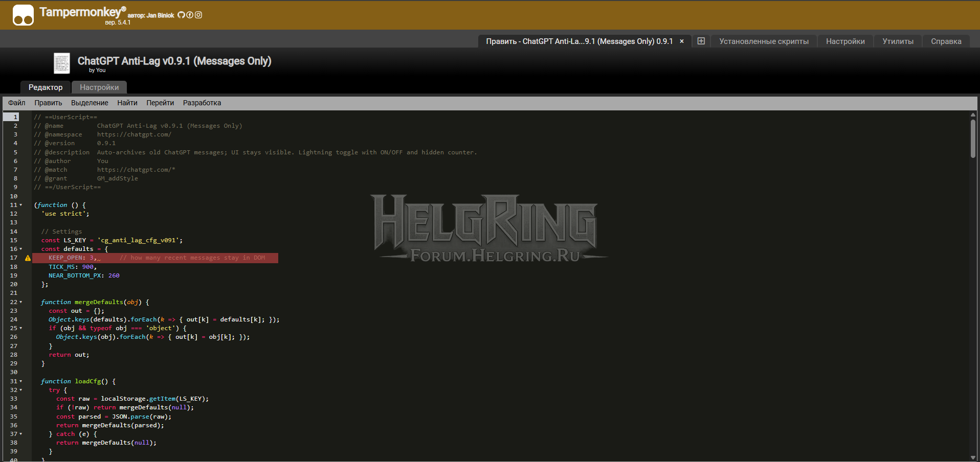This screenshot has height=462, width=980.
Task: Click the '@description' metadata line
Action: (255, 152)
